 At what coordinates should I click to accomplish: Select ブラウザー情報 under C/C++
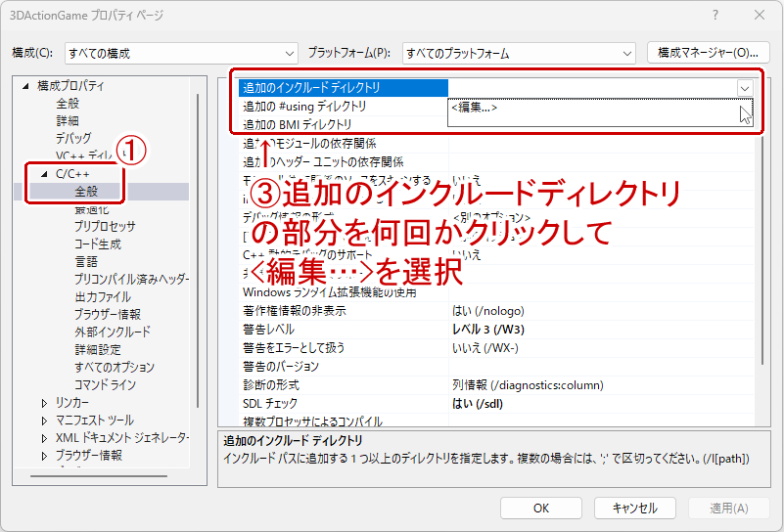point(108,314)
